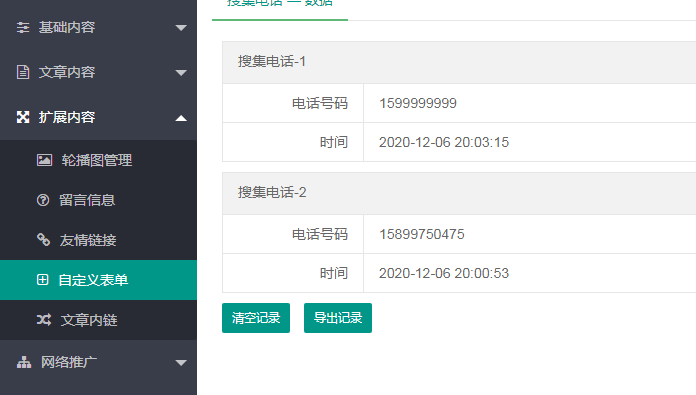Image resolution: width=696 pixels, height=395 pixels.
Task: Expand the 文章内容 menu arrow
Action: coord(181,73)
